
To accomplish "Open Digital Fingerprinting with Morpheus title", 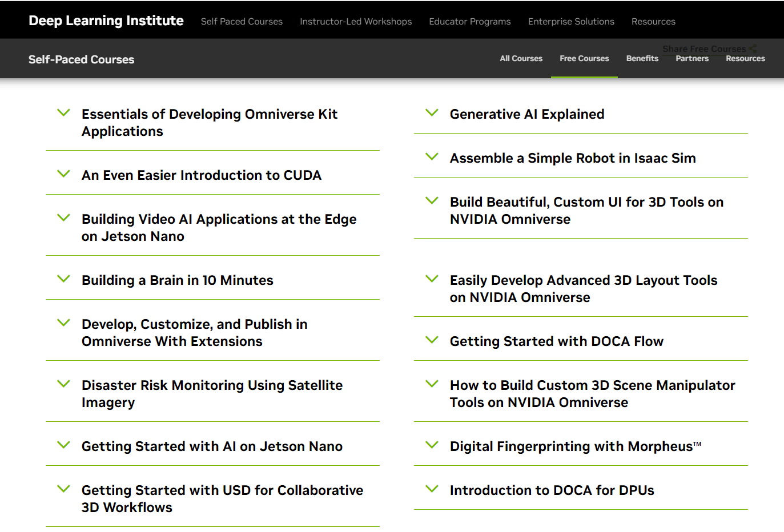I will click(576, 446).
